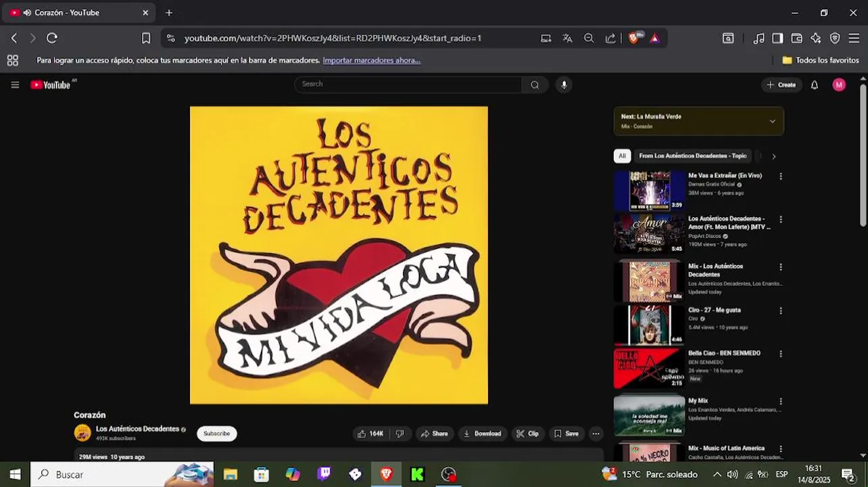Open a new browser tab
868x487 pixels.
(169, 13)
